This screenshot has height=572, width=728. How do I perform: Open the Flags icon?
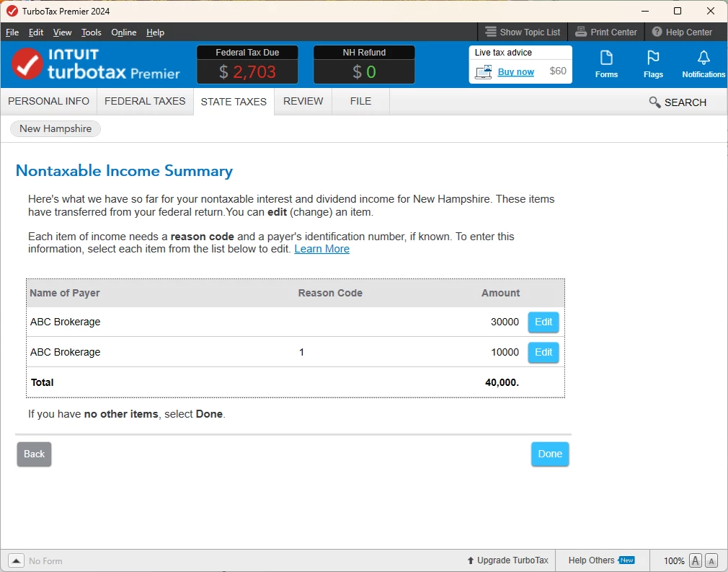(653, 64)
